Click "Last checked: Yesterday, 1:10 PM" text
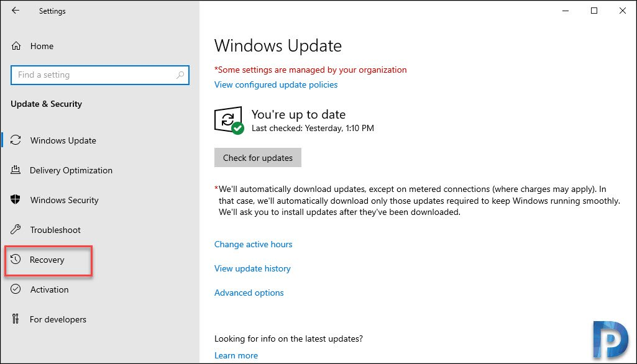This screenshot has height=364, width=637. click(x=313, y=128)
